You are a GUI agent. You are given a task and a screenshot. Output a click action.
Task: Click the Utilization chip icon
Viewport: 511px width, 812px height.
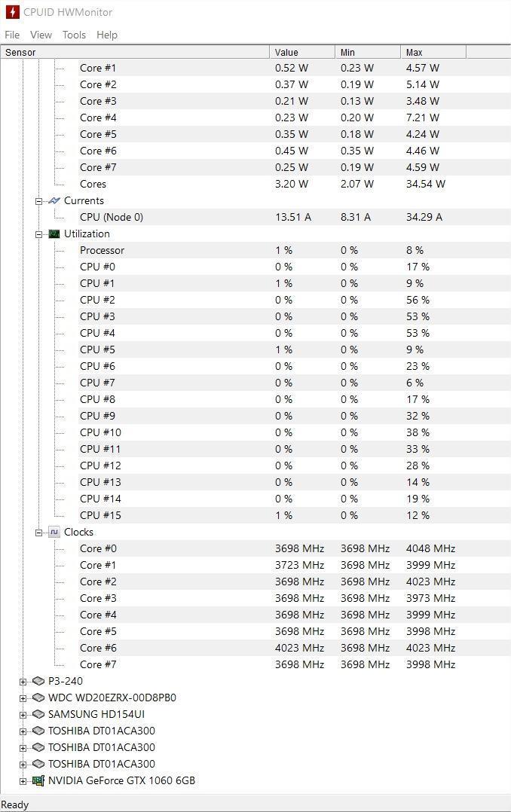click(x=54, y=234)
